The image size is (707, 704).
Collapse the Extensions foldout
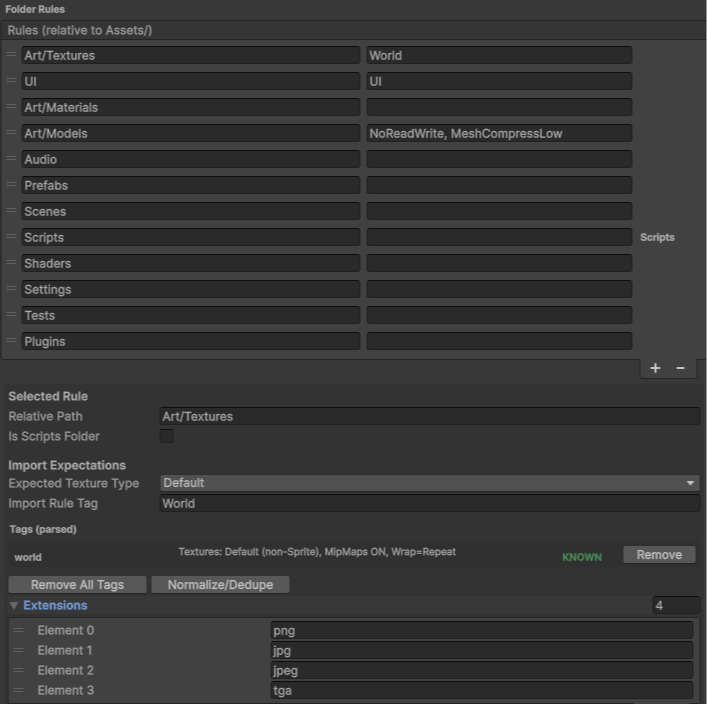click(x=14, y=605)
